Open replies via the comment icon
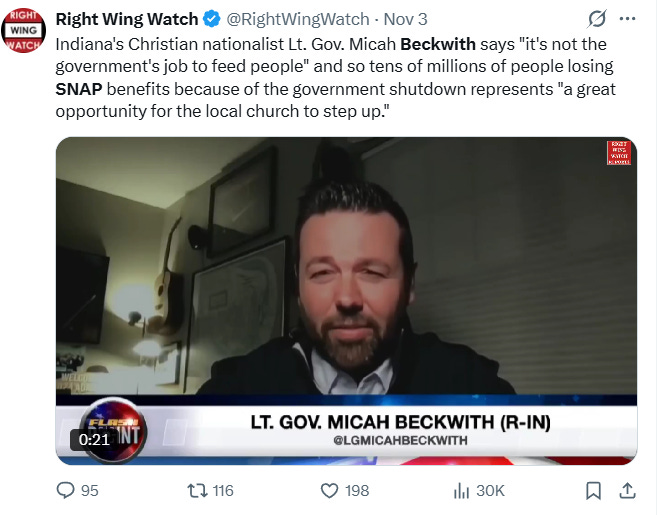 (x=65, y=490)
